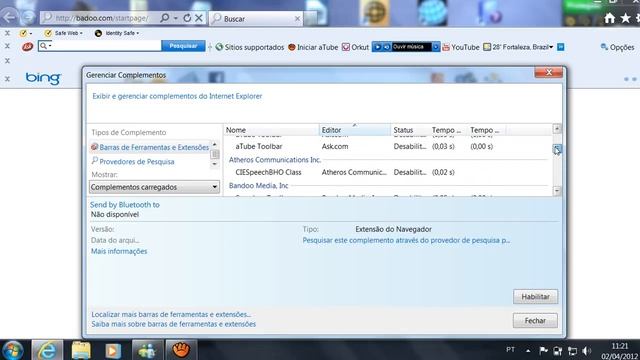Click the small blue icon after the weather widget

tap(561, 47)
